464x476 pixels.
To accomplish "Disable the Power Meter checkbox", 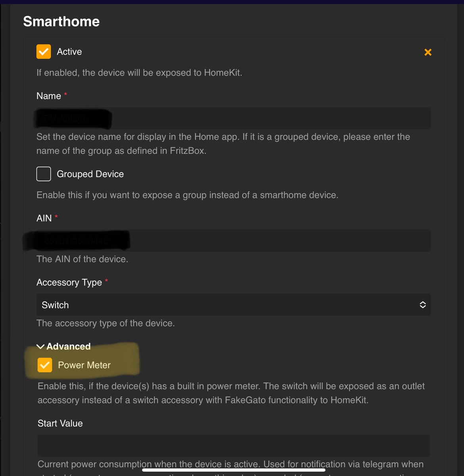I will coord(45,365).
